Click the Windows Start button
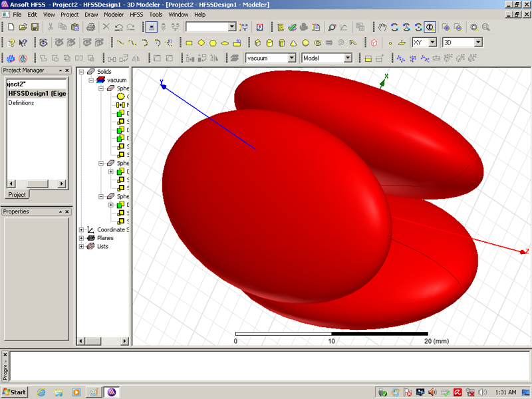The height and width of the screenshot is (399, 532). pyautogui.click(x=14, y=392)
